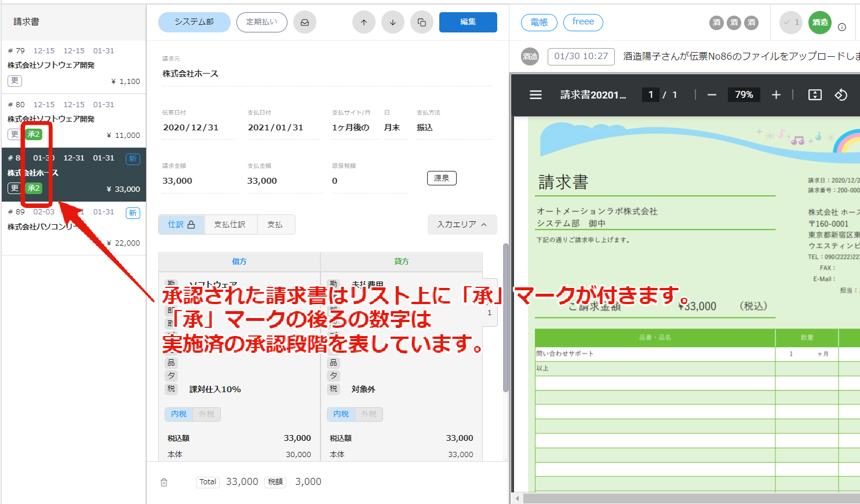Click the first gray 酒 approver badge
The height and width of the screenshot is (504, 860).
pos(717,23)
